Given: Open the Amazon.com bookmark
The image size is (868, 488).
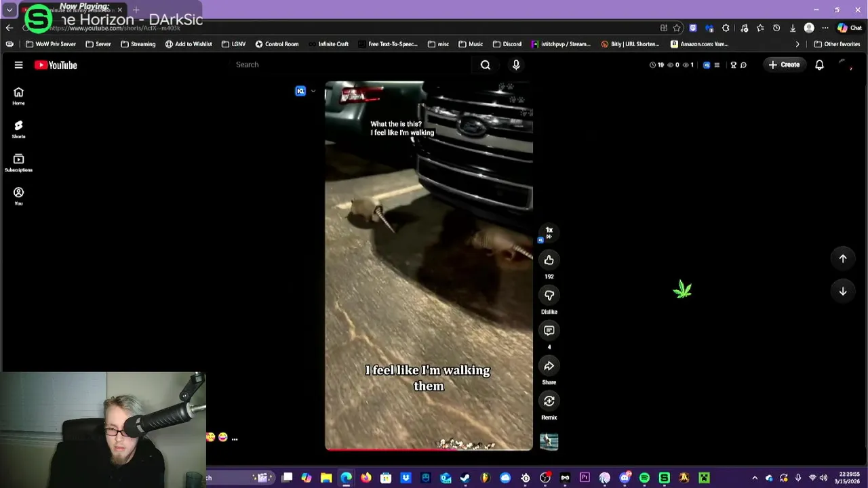Looking at the screenshot, I should click(x=699, y=44).
